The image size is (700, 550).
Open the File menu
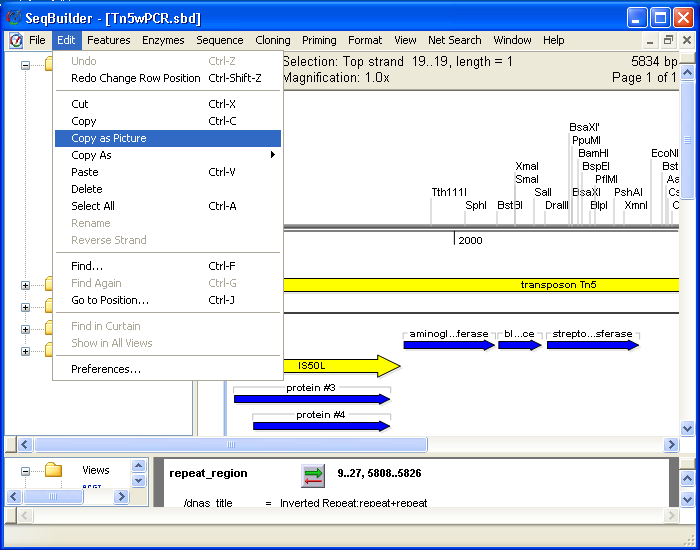(37, 40)
